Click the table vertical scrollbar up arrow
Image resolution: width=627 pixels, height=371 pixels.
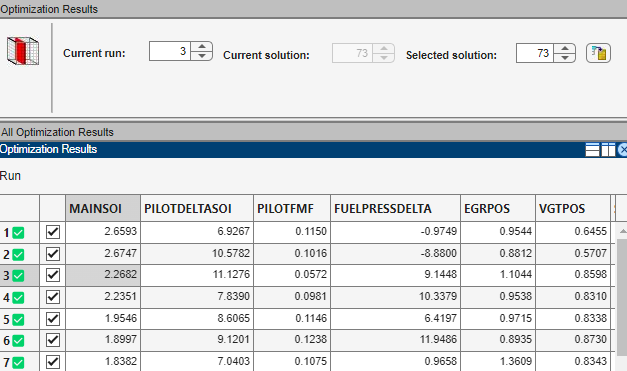coord(623,231)
